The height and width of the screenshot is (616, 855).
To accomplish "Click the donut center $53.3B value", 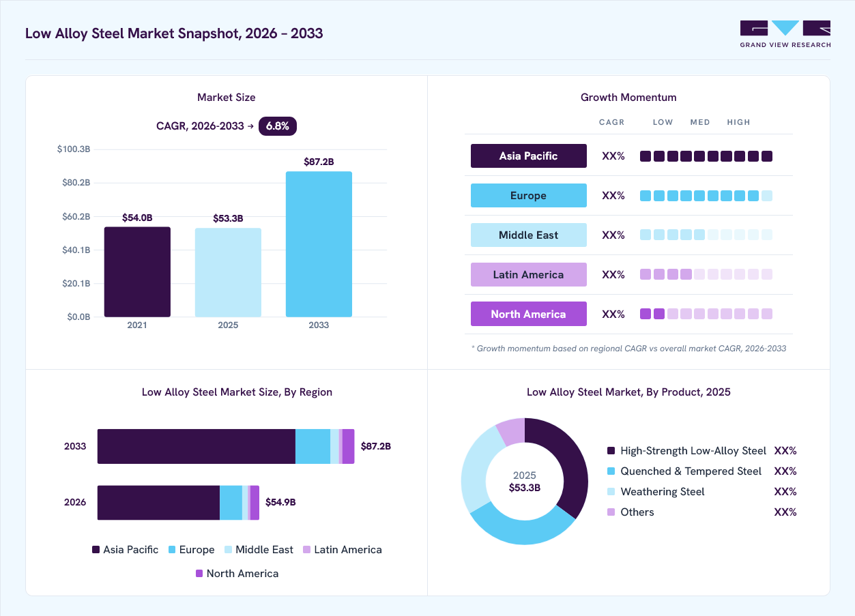I will pos(525,488).
